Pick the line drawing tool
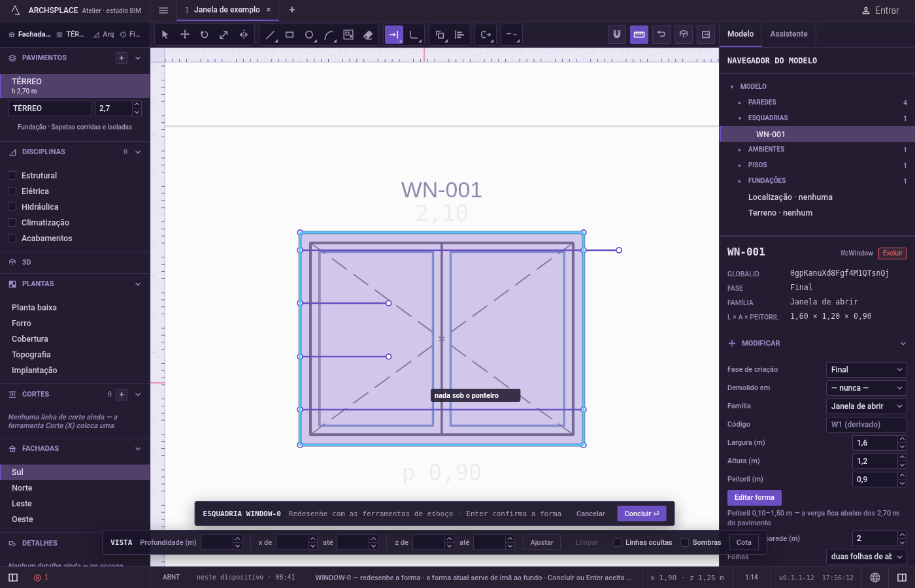 tap(270, 35)
